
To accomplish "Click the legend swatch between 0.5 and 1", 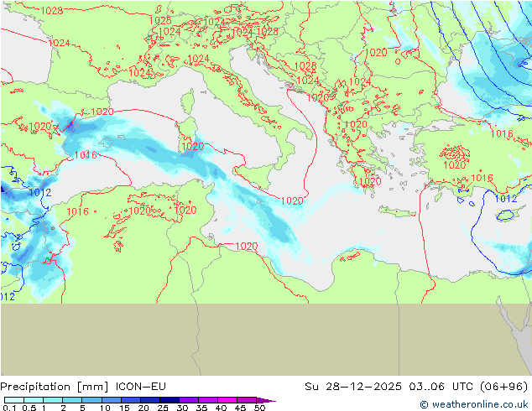I will point(34,400).
